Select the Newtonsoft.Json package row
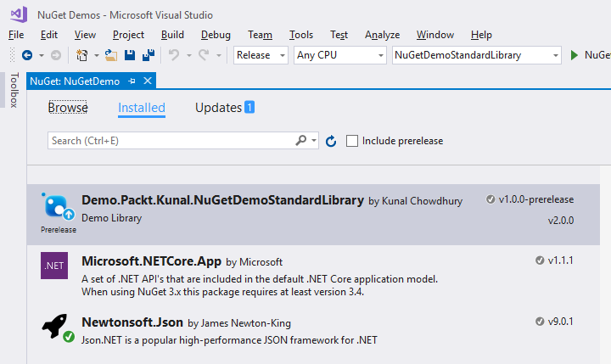Viewport: 611px width, 364px height. coord(313,330)
